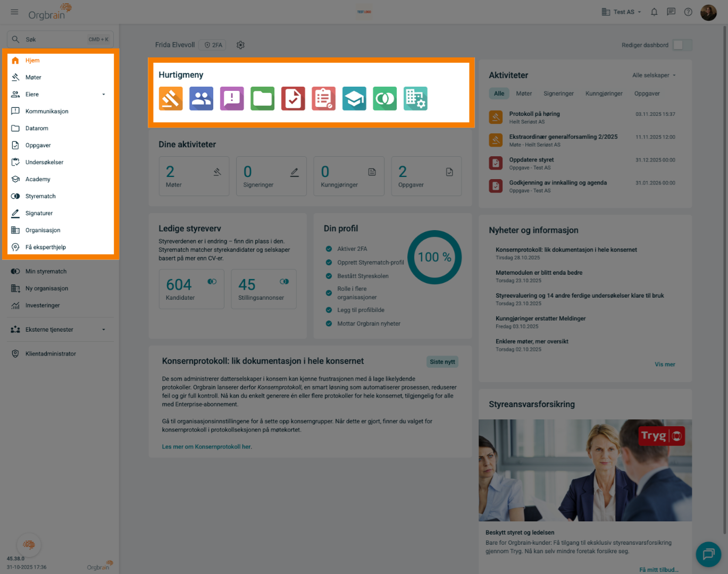This screenshot has width=728, height=574.
Task: Collapse the sidebar with the hamburger icon
Action: (14, 12)
